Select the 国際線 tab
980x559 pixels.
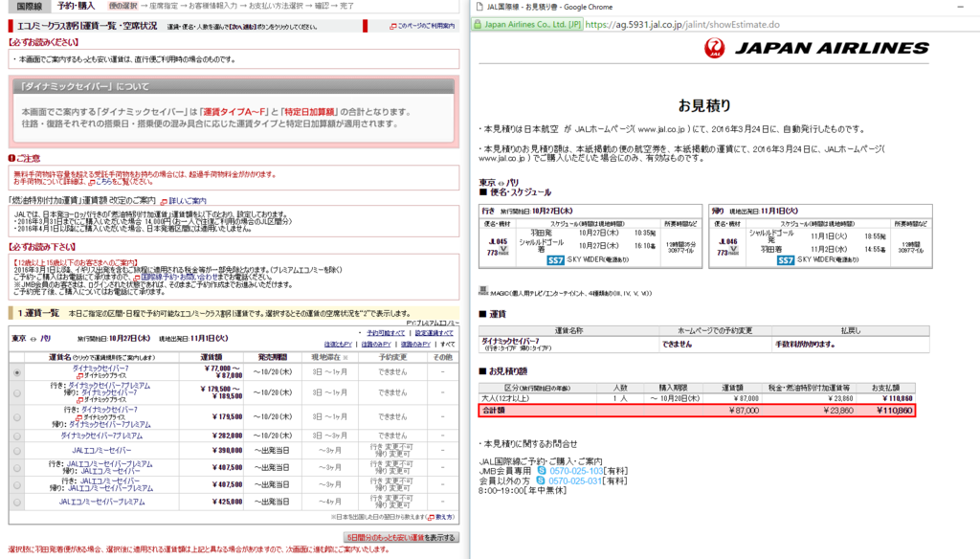[x=29, y=6]
